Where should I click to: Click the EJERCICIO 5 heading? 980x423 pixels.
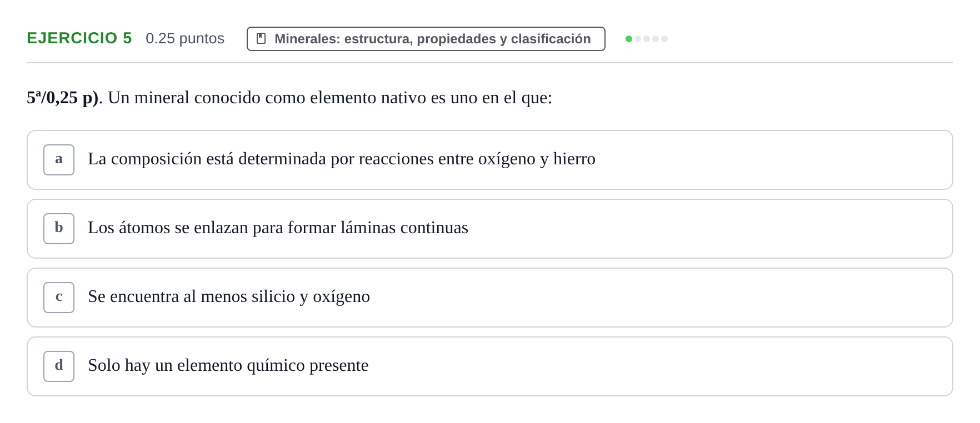point(79,38)
